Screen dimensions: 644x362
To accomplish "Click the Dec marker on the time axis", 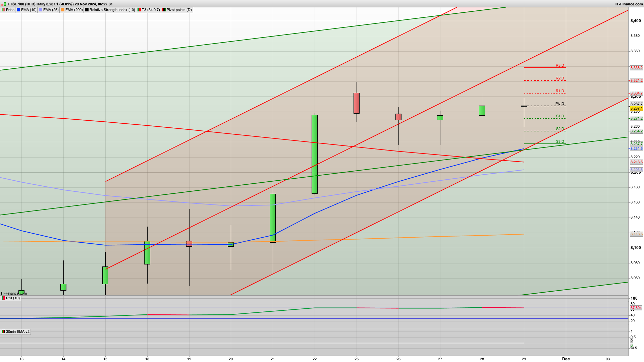I will click(x=566, y=359).
